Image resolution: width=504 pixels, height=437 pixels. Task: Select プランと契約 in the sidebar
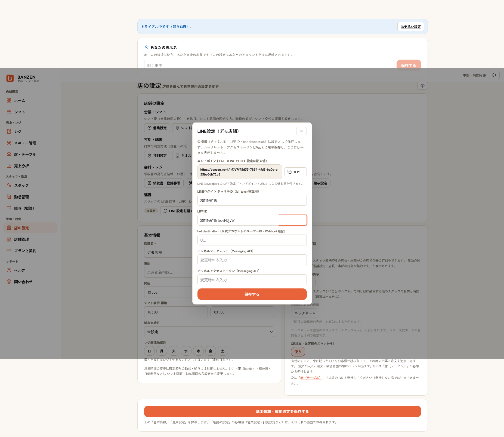pyautogui.click(x=30, y=251)
